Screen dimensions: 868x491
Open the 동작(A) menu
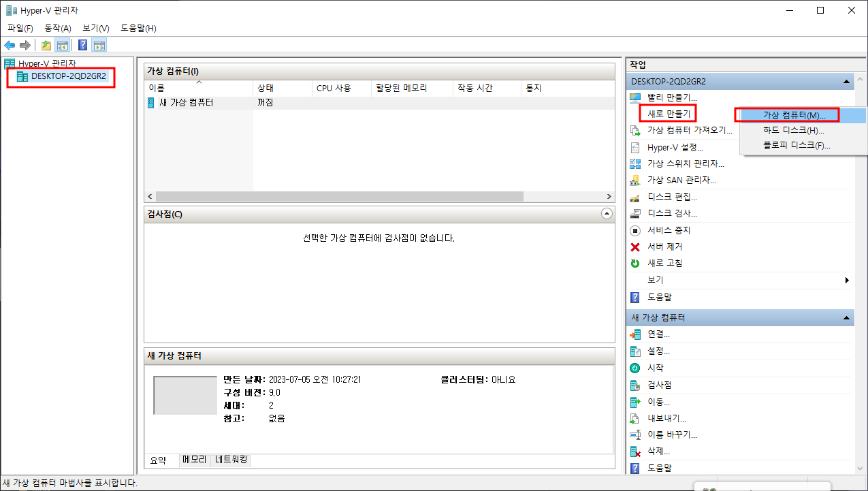tap(58, 28)
